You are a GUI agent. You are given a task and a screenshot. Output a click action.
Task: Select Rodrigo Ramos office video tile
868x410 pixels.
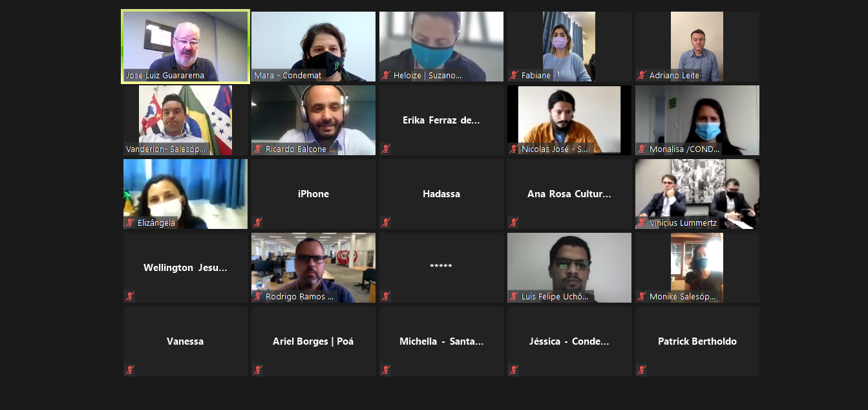pos(313,268)
